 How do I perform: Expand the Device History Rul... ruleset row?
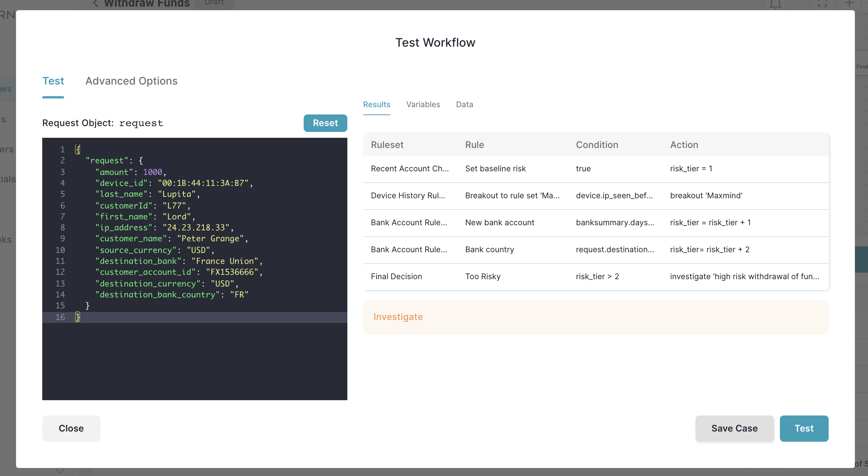pyautogui.click(x=410, y=195)
